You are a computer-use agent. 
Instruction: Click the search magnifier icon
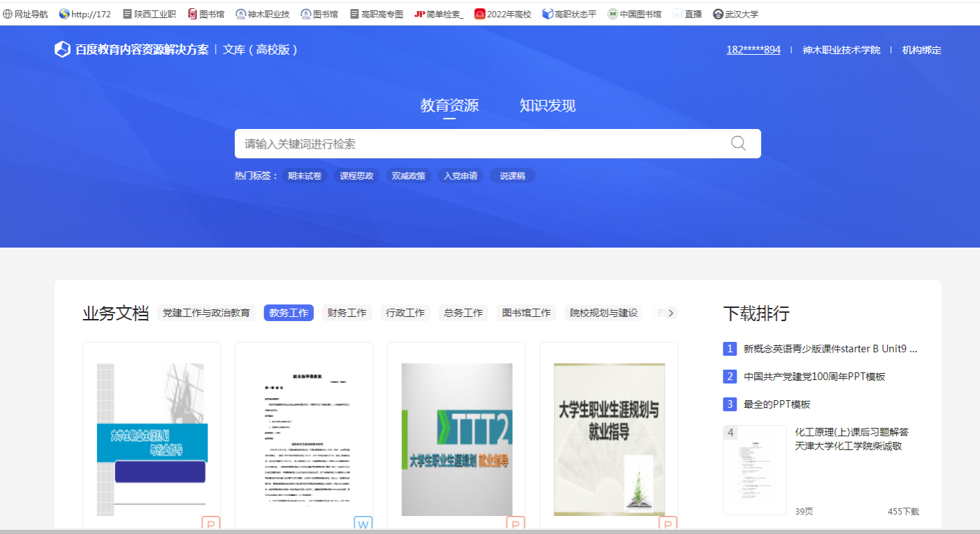point(738,144)
